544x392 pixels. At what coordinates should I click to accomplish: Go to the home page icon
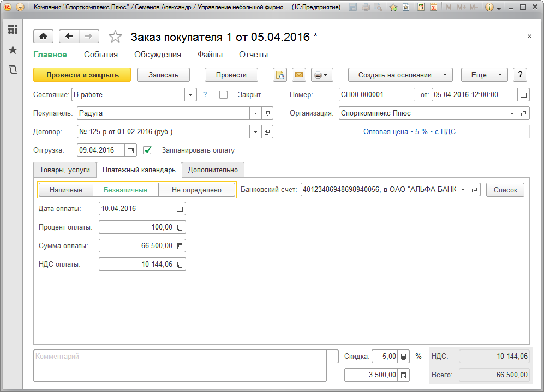(x=43, y=37)
